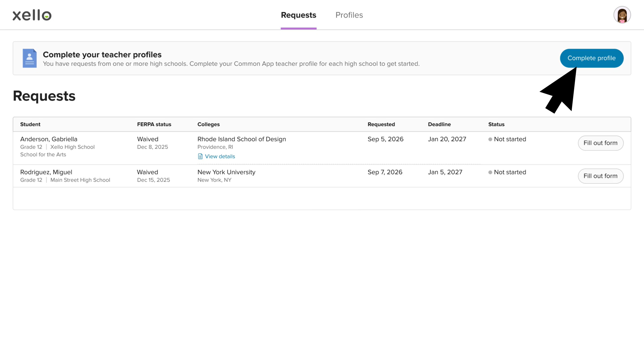Open the user avatar menu
This screenshot has width=644, height=362.
622,15
